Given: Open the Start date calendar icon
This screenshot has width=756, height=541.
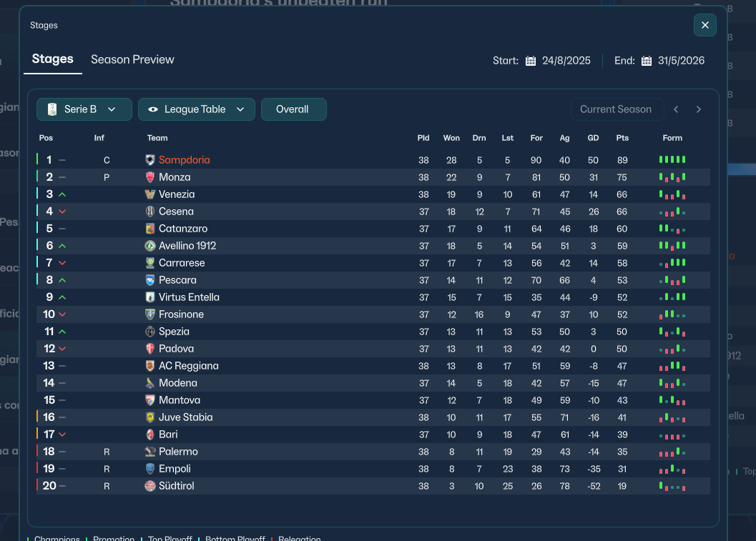Looking at the screenshot, I should pos(531,61).
